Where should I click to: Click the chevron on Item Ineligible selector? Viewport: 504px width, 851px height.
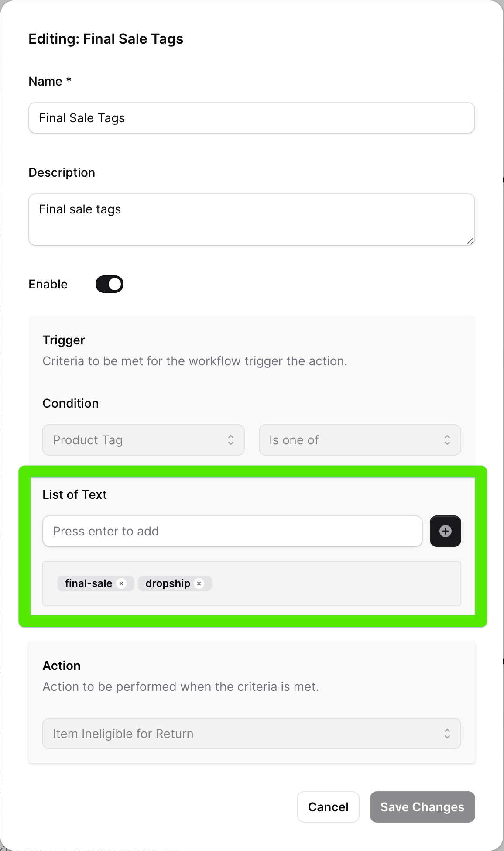(447, 734)
